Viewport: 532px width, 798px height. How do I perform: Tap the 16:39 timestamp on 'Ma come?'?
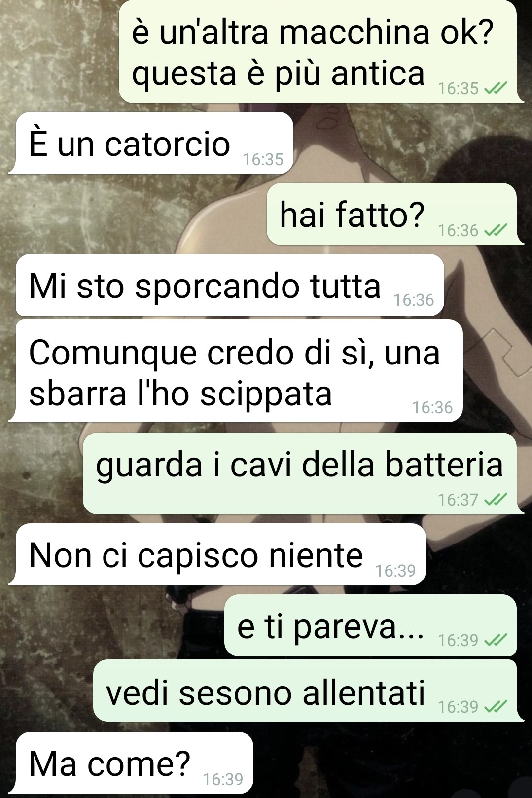223,779
